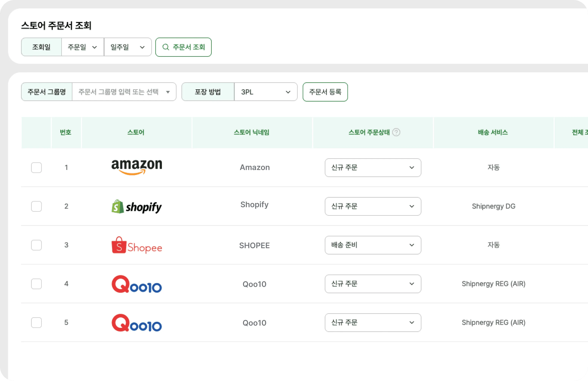The width and height of the screenshot is (588, 381).
Task: Click 자동 shipping service in SHOPEE row
Action: [x=494, y=245]
